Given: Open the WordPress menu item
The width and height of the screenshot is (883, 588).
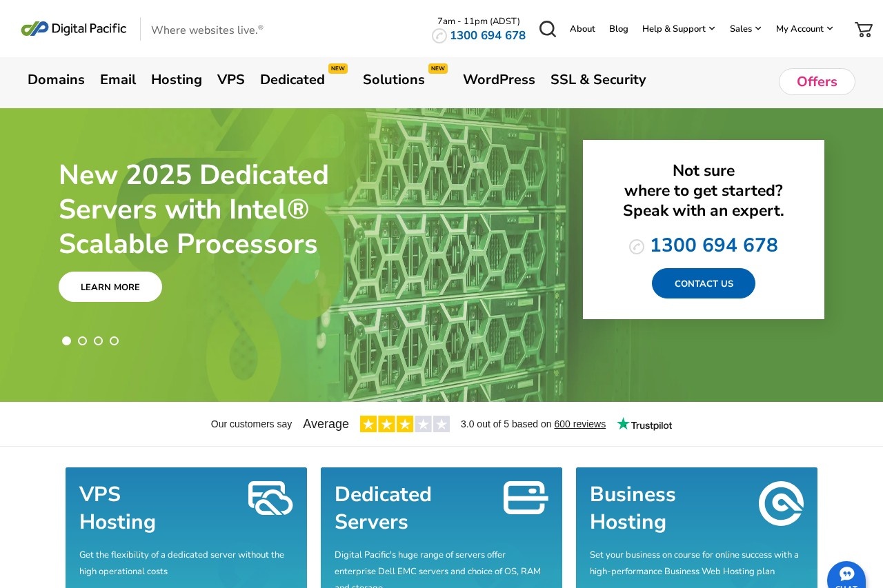Looking at the screenshot, I should (499, 80).
